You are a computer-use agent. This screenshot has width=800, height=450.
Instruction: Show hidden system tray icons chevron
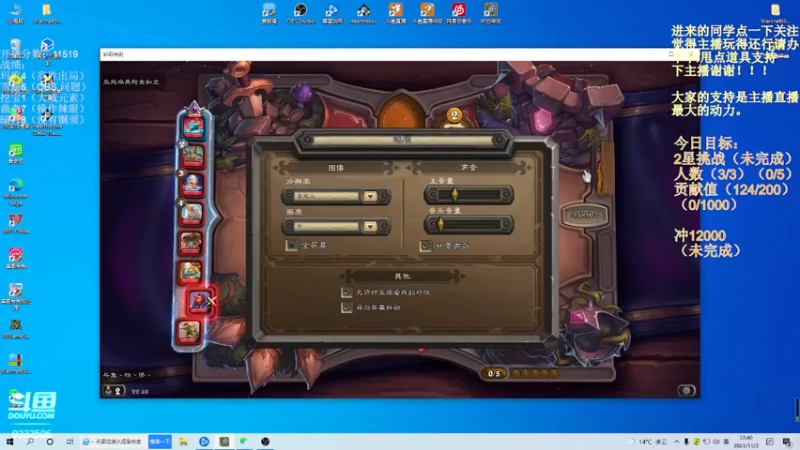click(677, 442)
